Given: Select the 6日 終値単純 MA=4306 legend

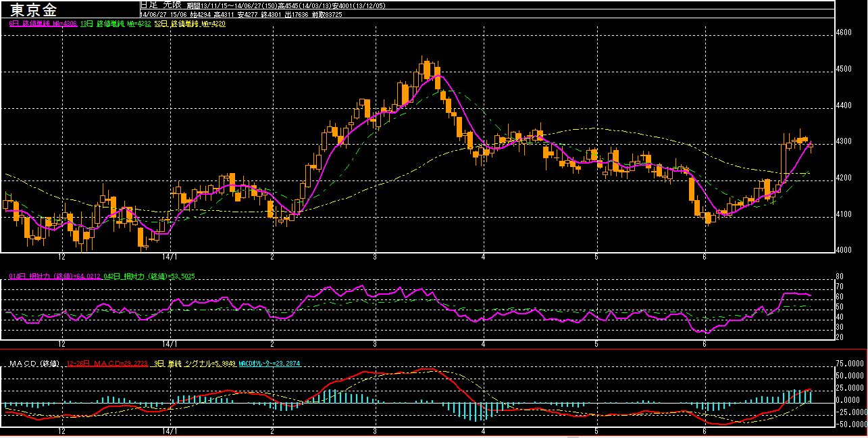Looking at the screenshot, I should 43,24.
